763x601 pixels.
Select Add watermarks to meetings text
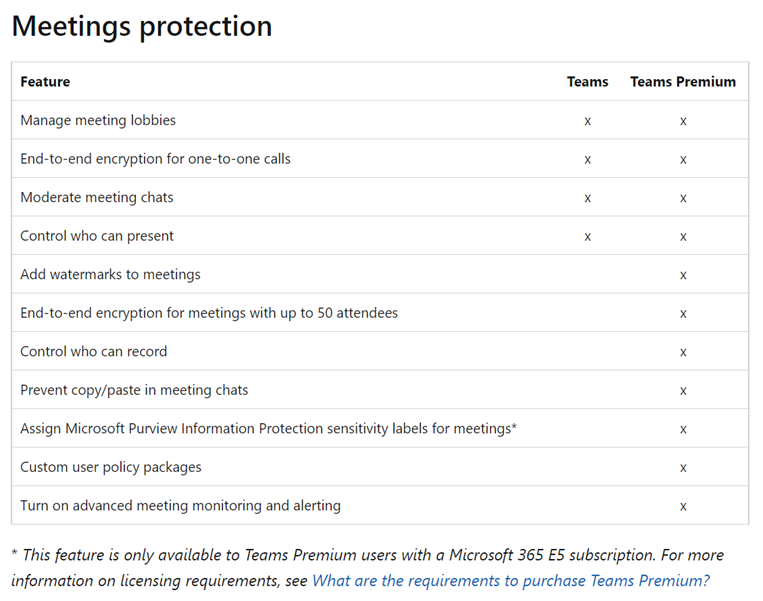coord(110,274)
